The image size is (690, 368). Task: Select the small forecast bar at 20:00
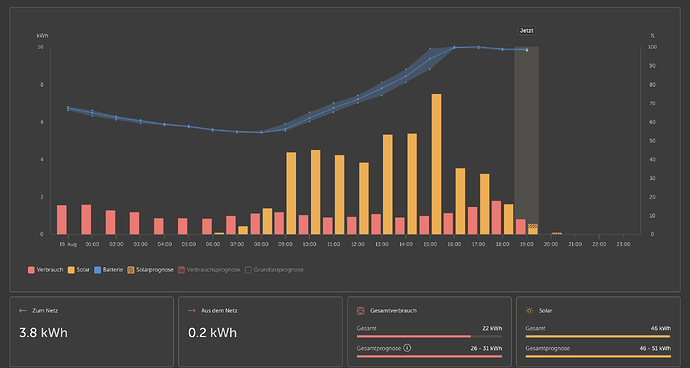click(557, 233)
